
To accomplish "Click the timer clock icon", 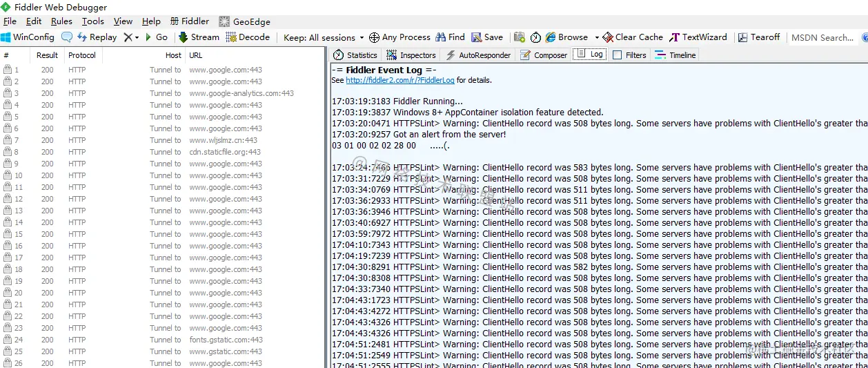I will (x=535, y=37).
